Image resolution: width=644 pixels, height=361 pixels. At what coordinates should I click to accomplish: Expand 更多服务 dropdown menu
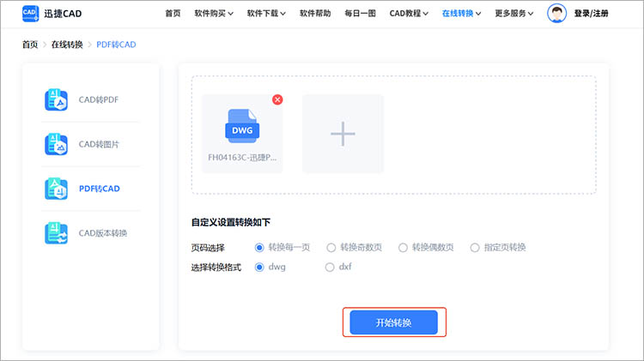point(513,14)
